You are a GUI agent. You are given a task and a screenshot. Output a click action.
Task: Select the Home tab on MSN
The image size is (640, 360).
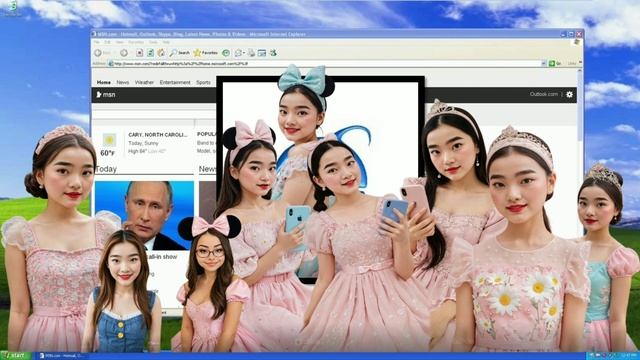tap(104, 82)
